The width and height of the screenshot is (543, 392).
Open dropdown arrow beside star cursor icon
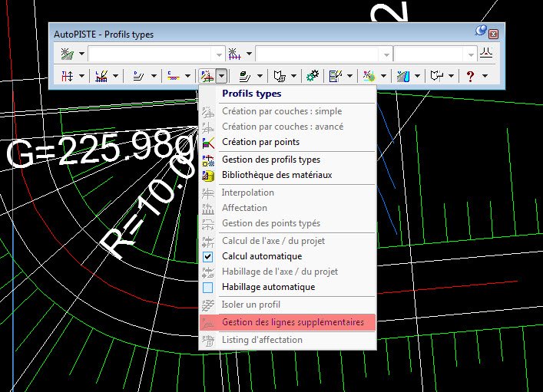tap(384, 76)
